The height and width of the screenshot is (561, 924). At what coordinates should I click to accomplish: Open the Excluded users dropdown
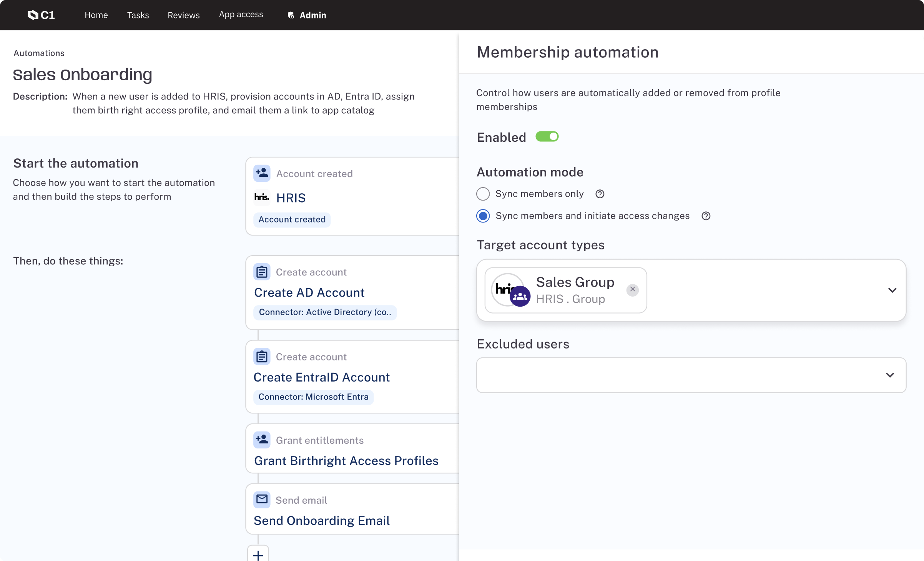pyautogui.click(x=890, y=375)
